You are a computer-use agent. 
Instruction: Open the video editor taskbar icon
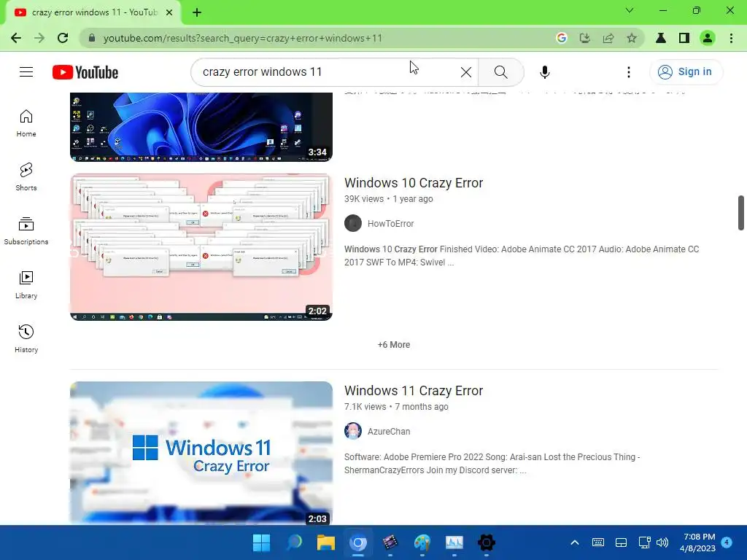pos(390,542)
